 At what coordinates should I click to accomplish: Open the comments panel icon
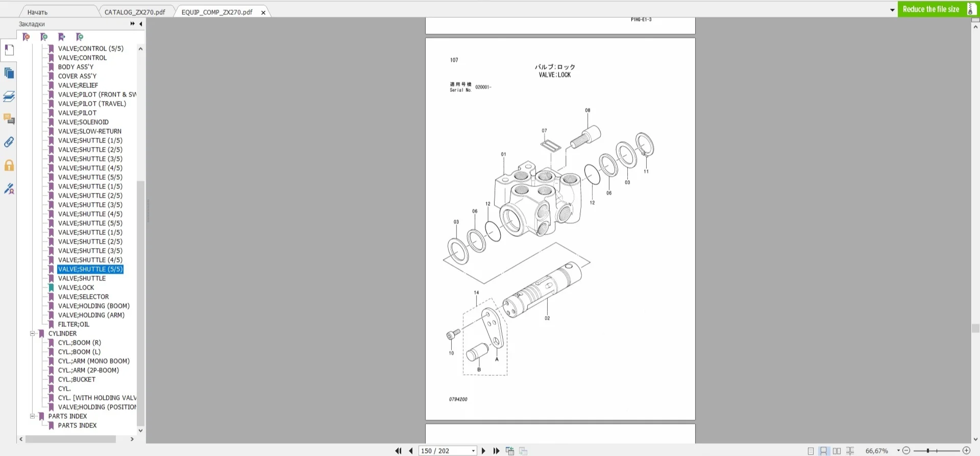tap(9, 119)
